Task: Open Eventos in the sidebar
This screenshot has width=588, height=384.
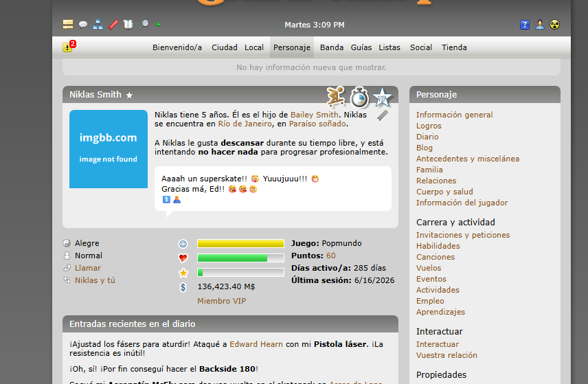Action: pos(431,279)
